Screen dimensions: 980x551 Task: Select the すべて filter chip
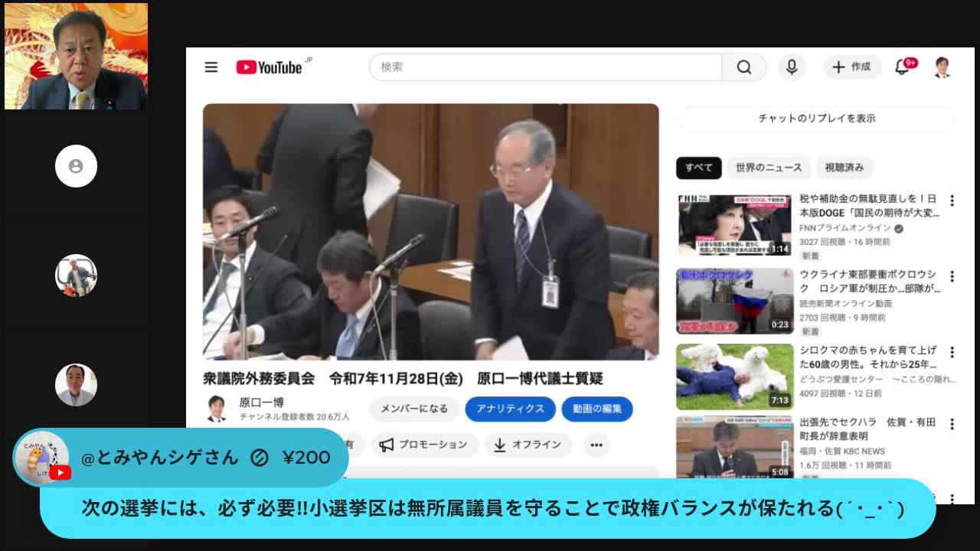(698, 168)
